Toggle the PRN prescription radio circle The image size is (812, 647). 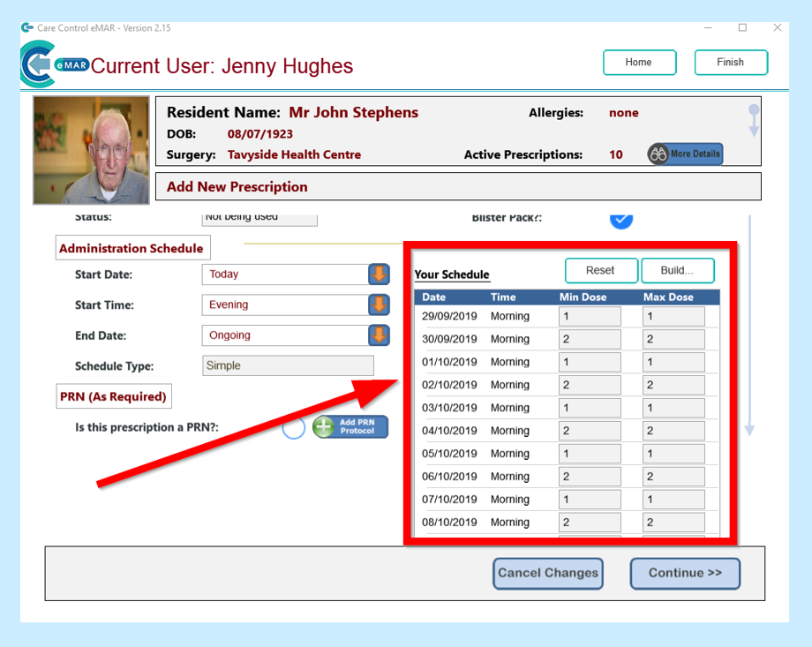click(x=294, y=427)
